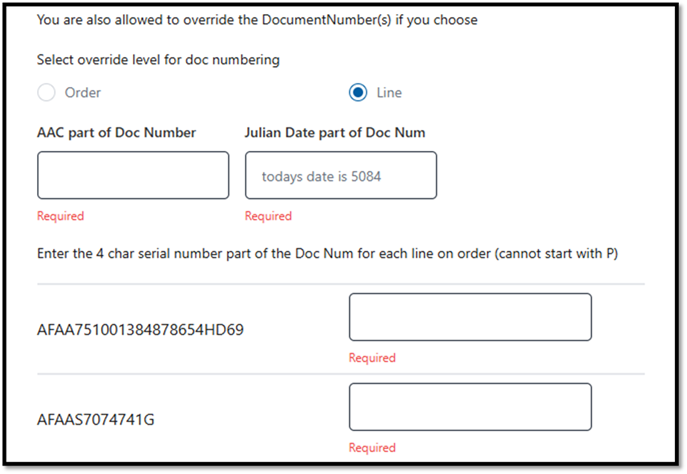Image resolution: width=687 pixels, height=474 pixels.
Task: Select the Line radio button
Action: [x=357, y=93]
